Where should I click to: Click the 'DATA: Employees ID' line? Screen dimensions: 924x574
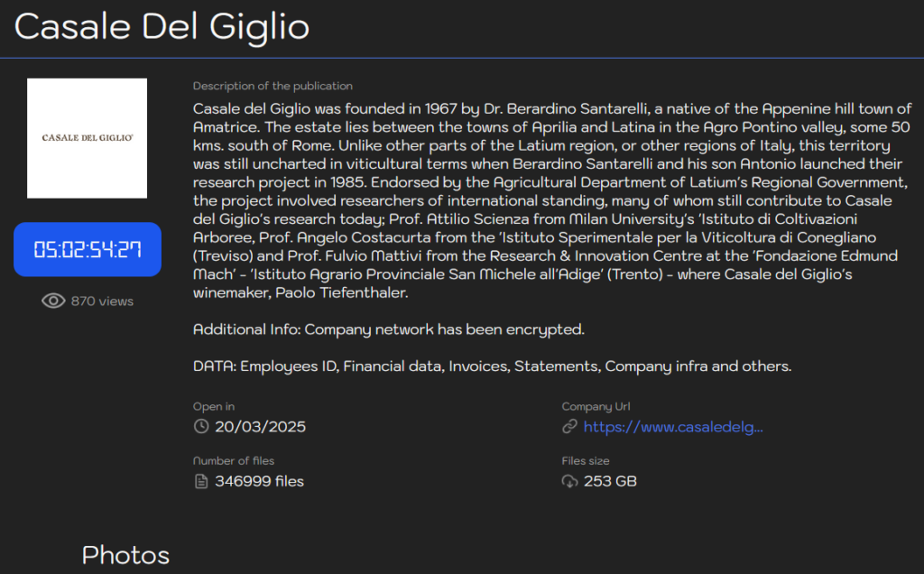click(492, 366)
